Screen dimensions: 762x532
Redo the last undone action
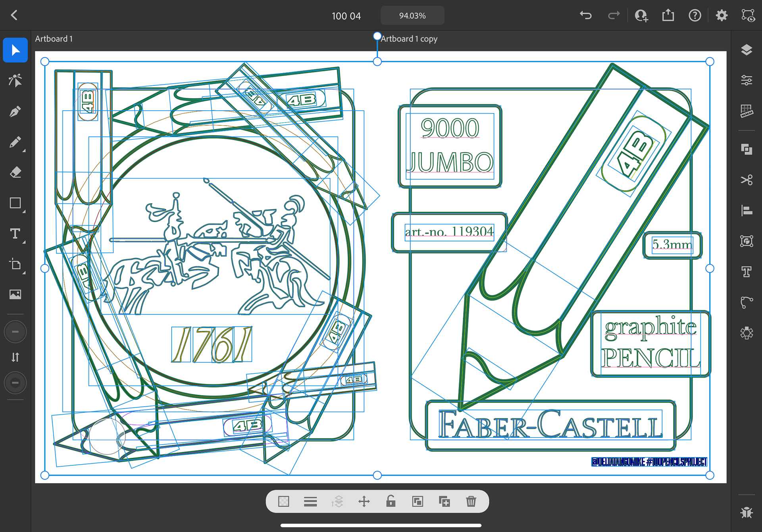614,15
